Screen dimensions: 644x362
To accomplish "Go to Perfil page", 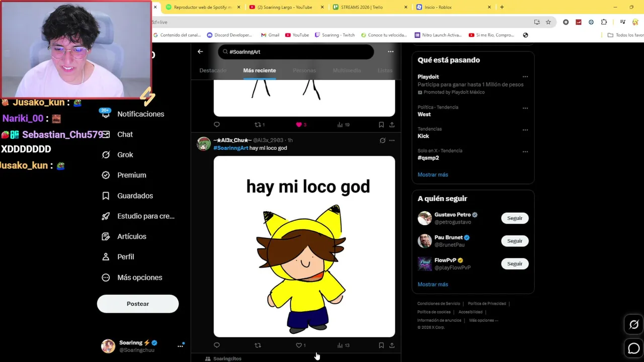I will 125,257.
